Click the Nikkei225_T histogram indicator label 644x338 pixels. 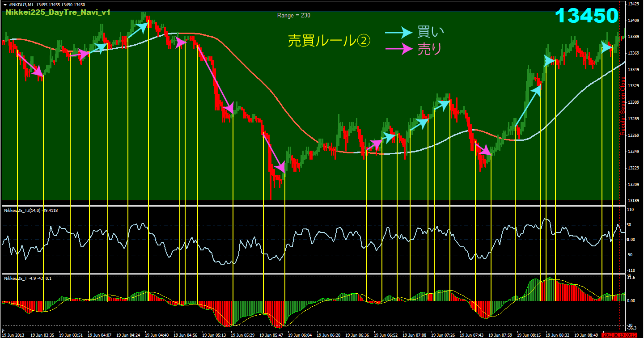point(27,278)
